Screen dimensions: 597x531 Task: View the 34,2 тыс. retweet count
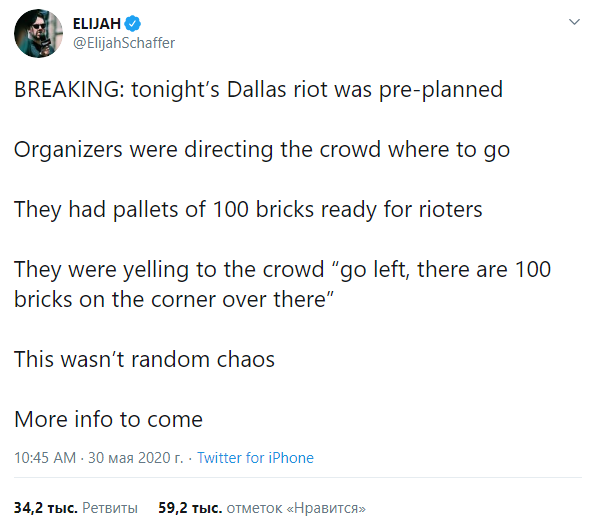(46, 508)
